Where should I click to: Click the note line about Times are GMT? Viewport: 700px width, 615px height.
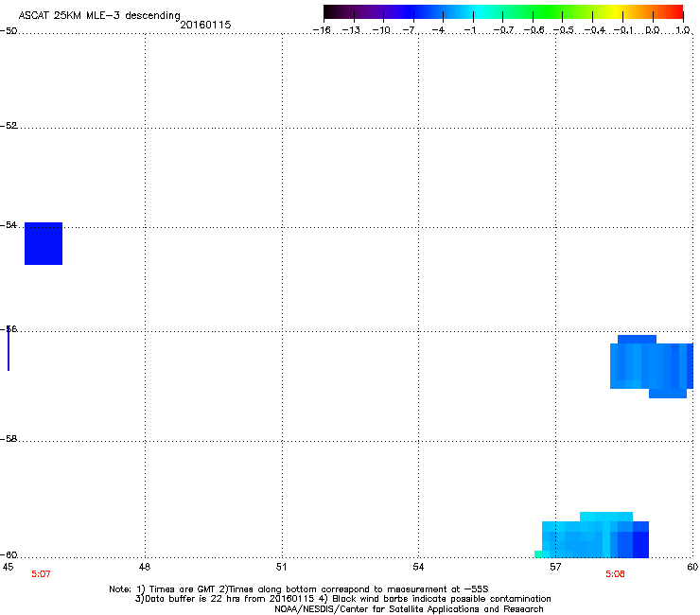click(299, 589)
